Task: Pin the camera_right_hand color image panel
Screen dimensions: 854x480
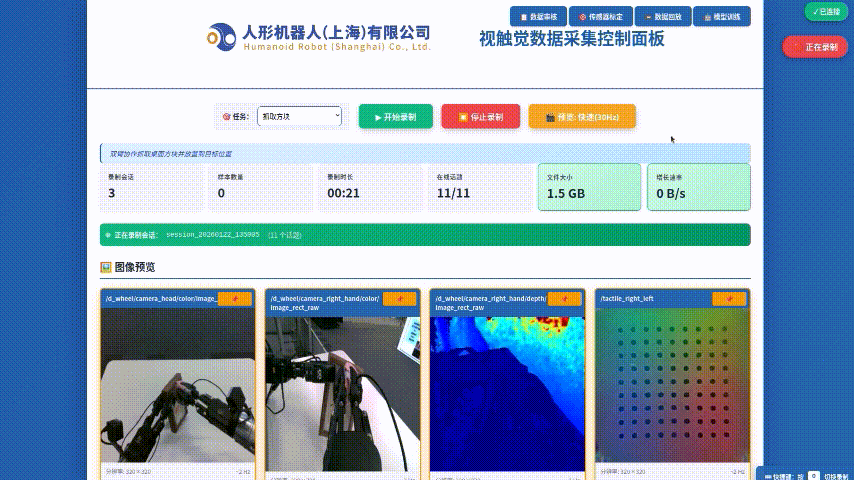Action: (400, 298)
